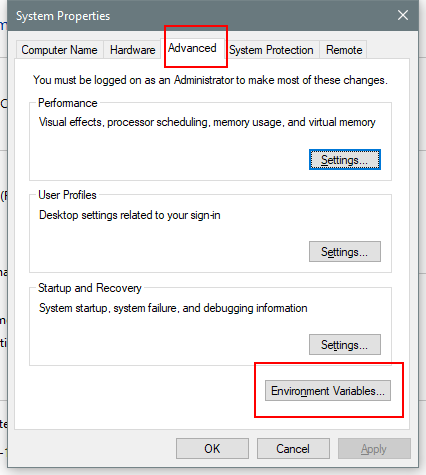Open Startup and Recovery Settings button
The image size is (426, 475).
click(x=345, y=345)
